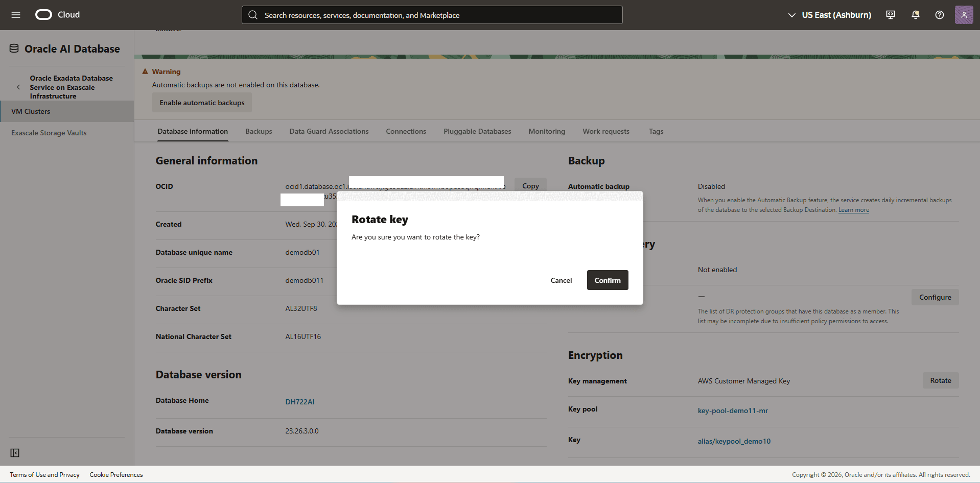Screen dimensions: 980x483
Task: Go back using sidebar left chevron
Action: (x=18, y=87)
